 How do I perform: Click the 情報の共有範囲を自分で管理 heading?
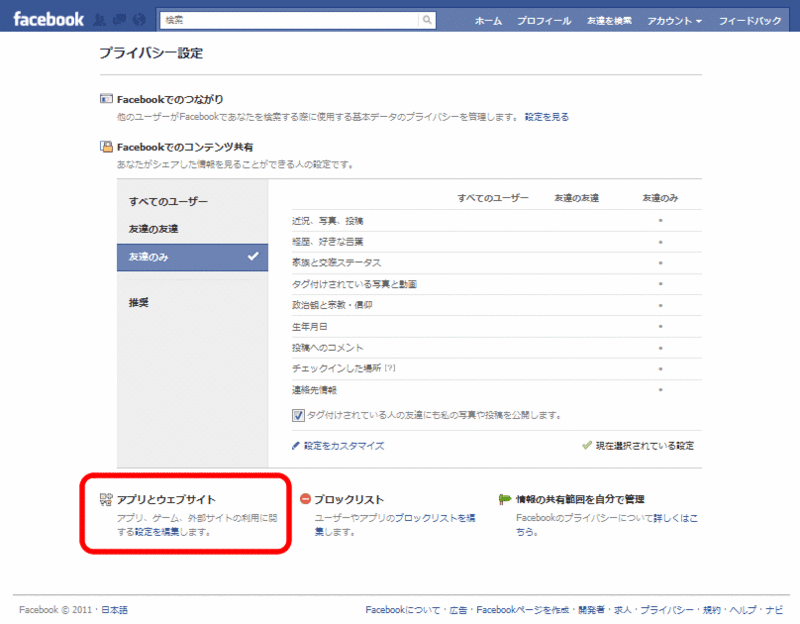(x=580, y=500)
